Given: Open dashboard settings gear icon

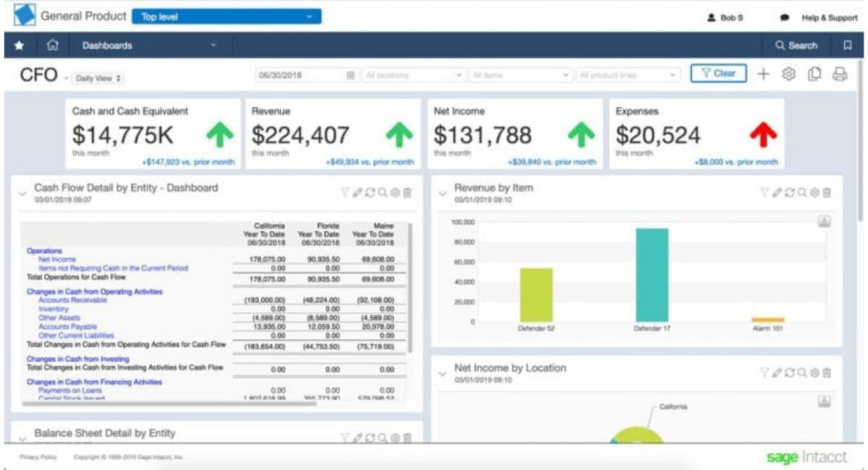Looking at the screenshot, I should click(789, 74).
